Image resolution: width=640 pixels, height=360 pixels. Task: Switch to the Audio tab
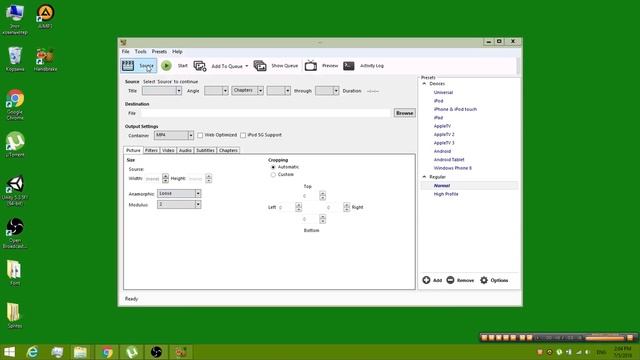point(185,150)
